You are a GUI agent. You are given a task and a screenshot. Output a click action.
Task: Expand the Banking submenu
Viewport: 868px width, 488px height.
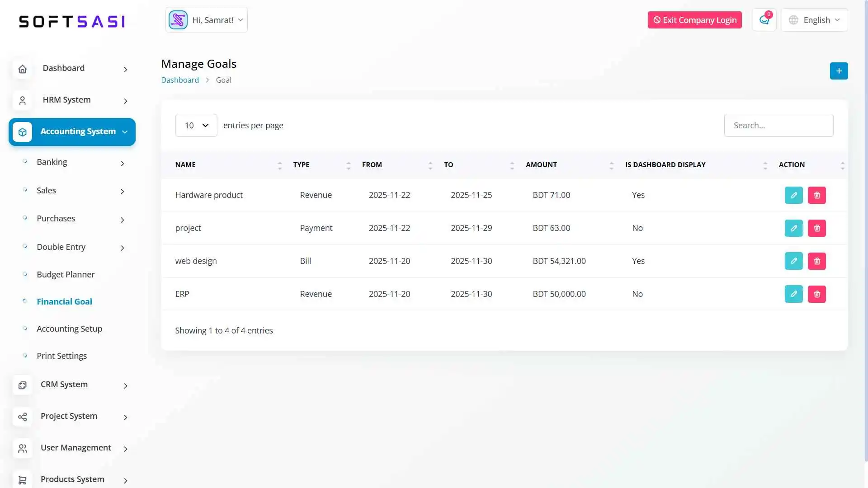click(75, 163)
